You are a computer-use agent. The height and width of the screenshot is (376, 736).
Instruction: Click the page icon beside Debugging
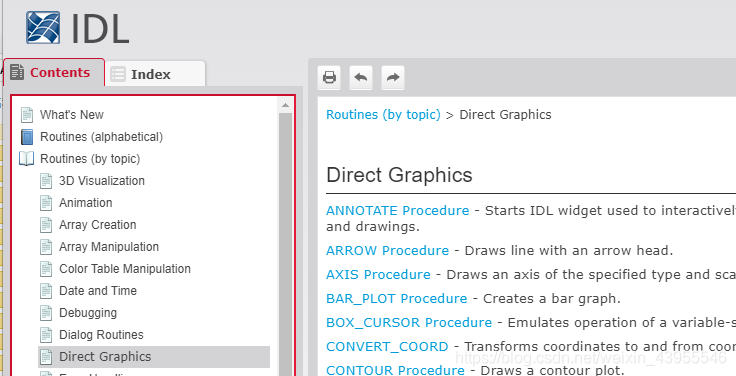pyautogui.click(x=46, y=313)
